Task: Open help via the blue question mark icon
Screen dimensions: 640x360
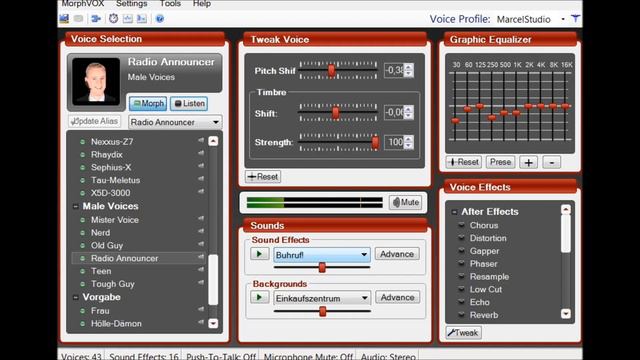Action: 160,19
